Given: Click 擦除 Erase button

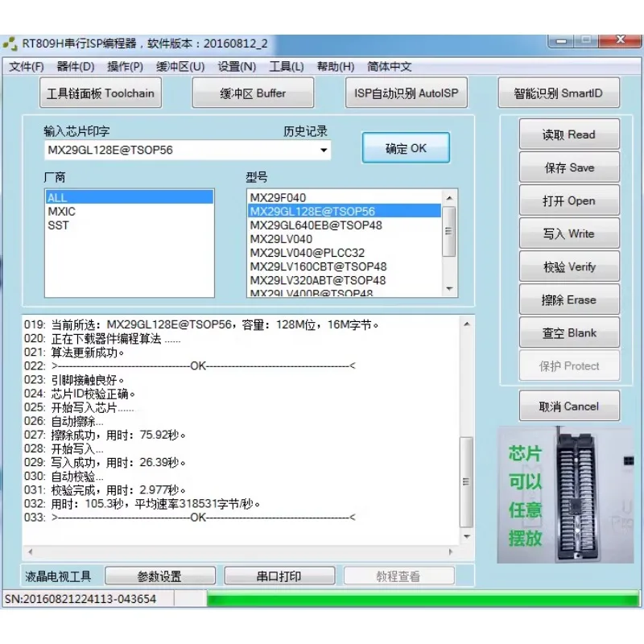Looking at the screenshot, I should click(x=569, y=299).
